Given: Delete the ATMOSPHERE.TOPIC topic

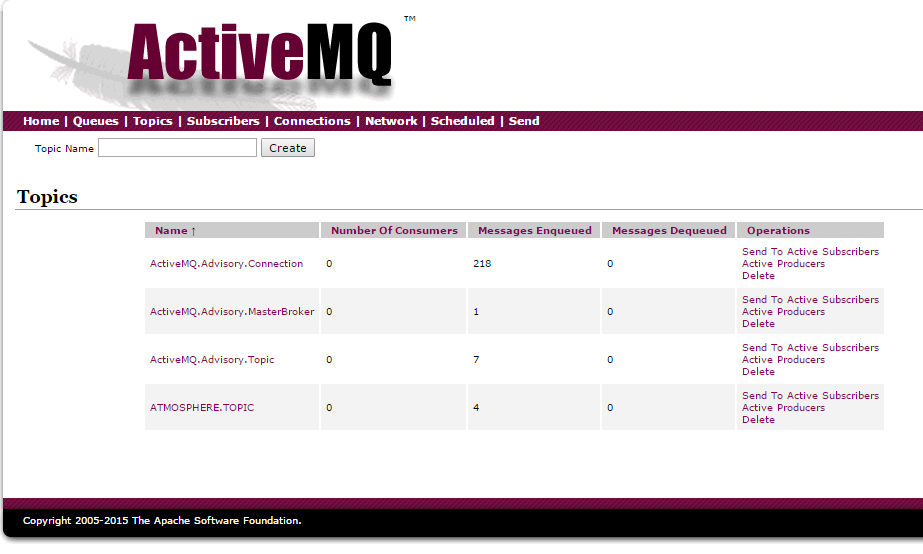Looking at the screenshot, I should click(758, 419).
